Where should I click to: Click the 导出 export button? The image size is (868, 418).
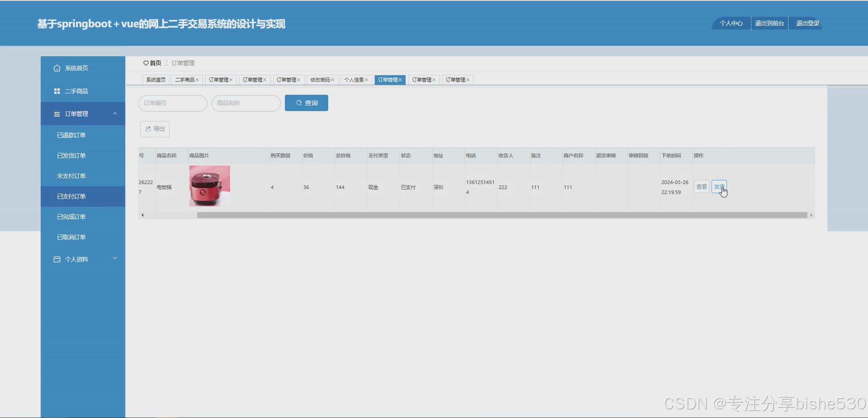click(x=155, y=129)
